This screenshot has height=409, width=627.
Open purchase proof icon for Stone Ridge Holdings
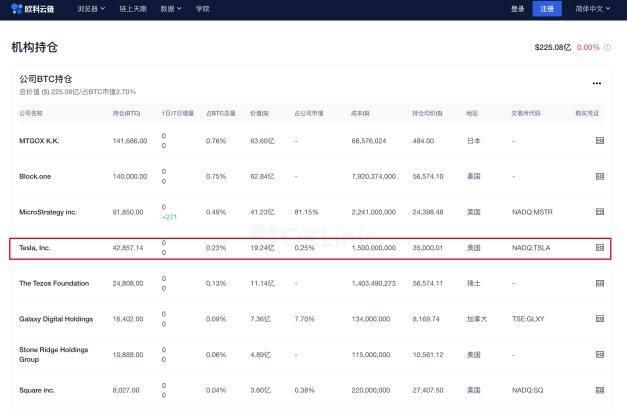pyautogui.click(x=600, y=354)
